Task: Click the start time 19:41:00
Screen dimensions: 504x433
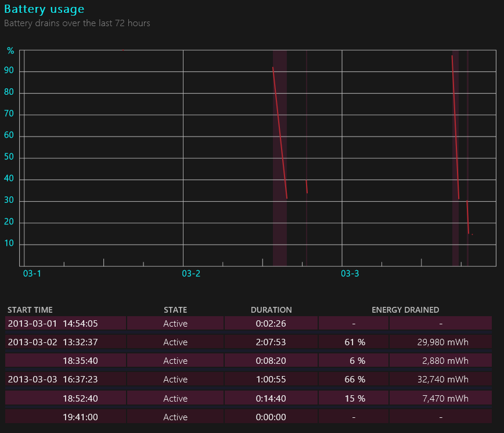Action: click(x=80, y=417)
